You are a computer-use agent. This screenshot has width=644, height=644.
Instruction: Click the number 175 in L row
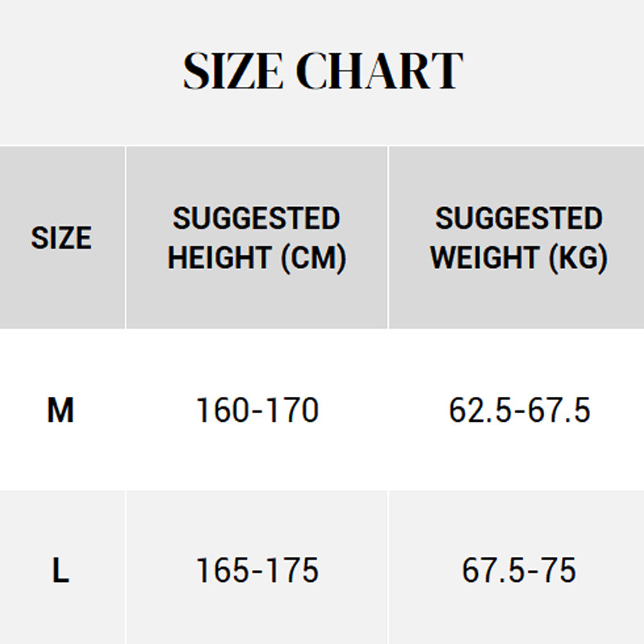click(292, 570)
